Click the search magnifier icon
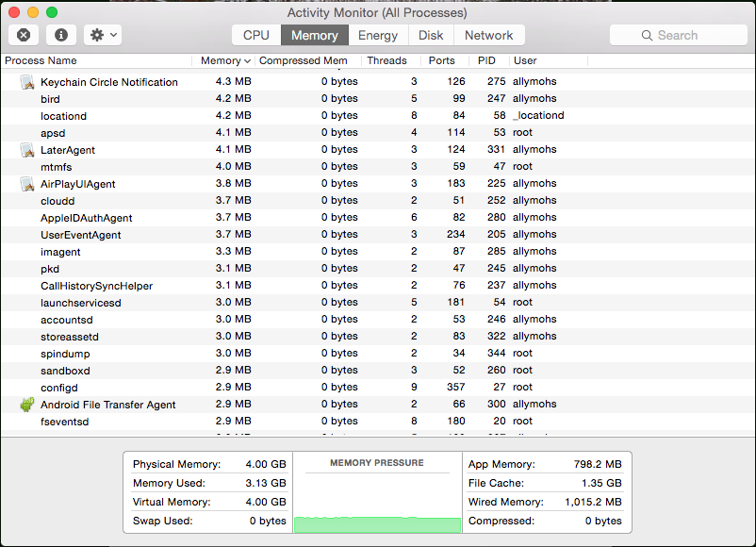 tap(647, 35)
